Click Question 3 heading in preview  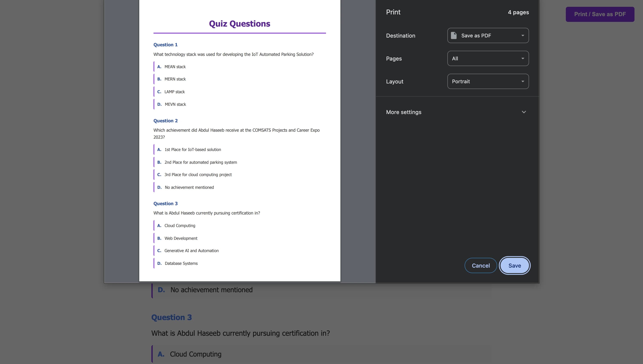[x=165, y=203]
